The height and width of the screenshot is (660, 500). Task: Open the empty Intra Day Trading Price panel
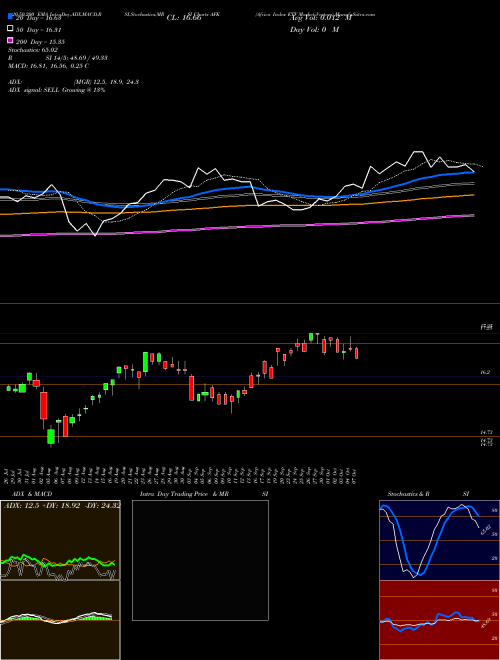tap(200, 560)
